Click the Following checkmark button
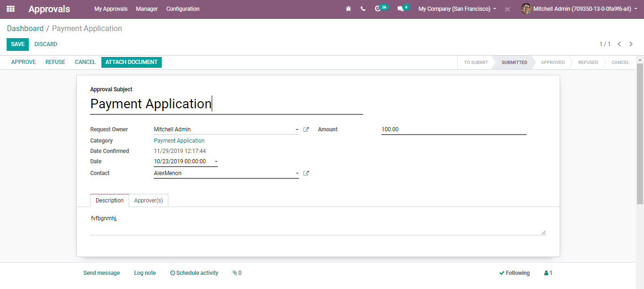Image resolution: width=644 pixels, height=289 pixels. coord(514,273)
